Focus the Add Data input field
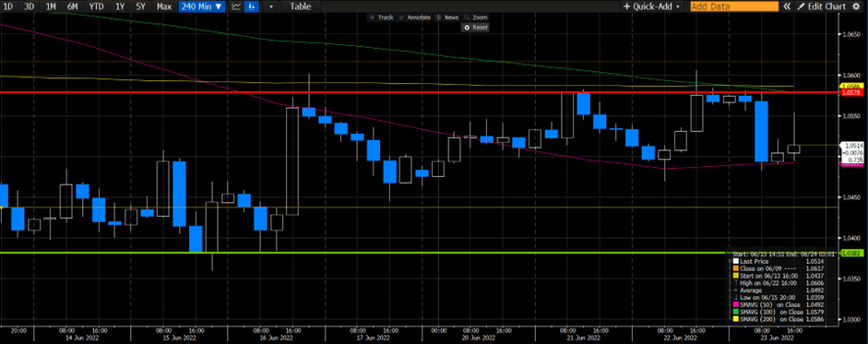The height and width of the screenshot is (344, 868). coord(734,6)
